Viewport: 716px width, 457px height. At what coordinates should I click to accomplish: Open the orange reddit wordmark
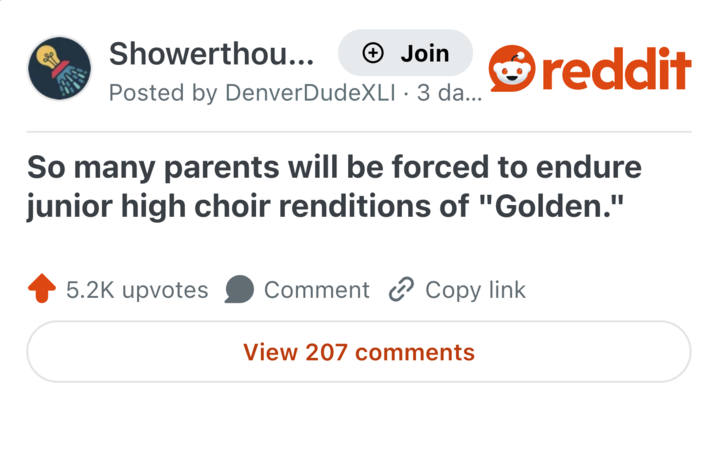point(589,70)
